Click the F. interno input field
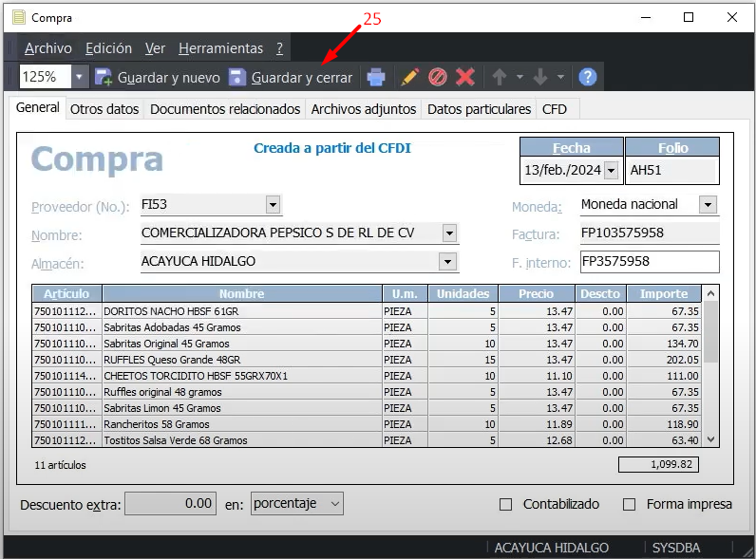This screenshot has height=559, width=756. [x=649, y=261]
